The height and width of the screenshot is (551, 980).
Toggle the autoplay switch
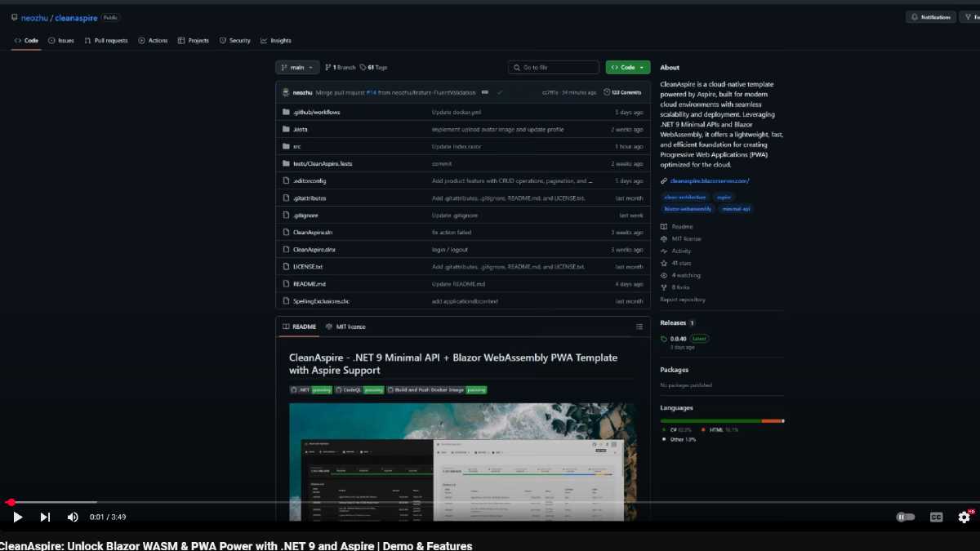(x=905, y=517)
